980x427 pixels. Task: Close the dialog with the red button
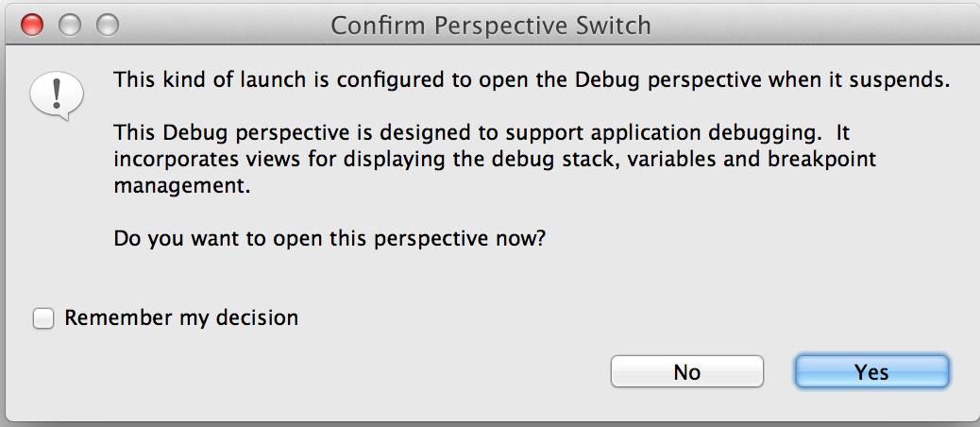[32, 25]
